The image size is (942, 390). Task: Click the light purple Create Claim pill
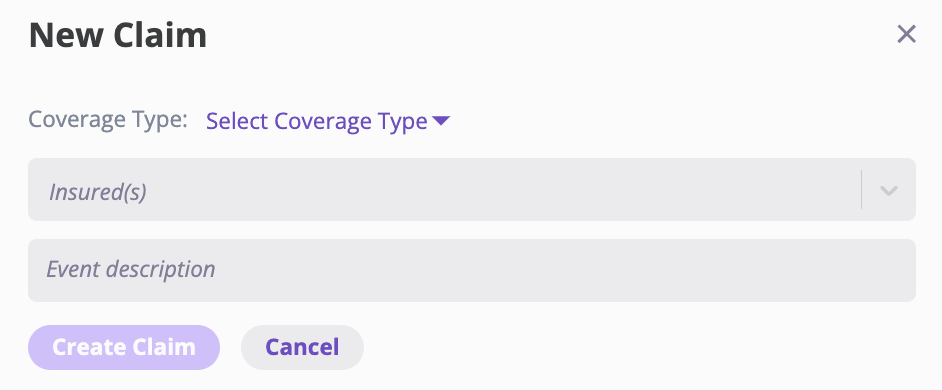[x=124, y=347]
